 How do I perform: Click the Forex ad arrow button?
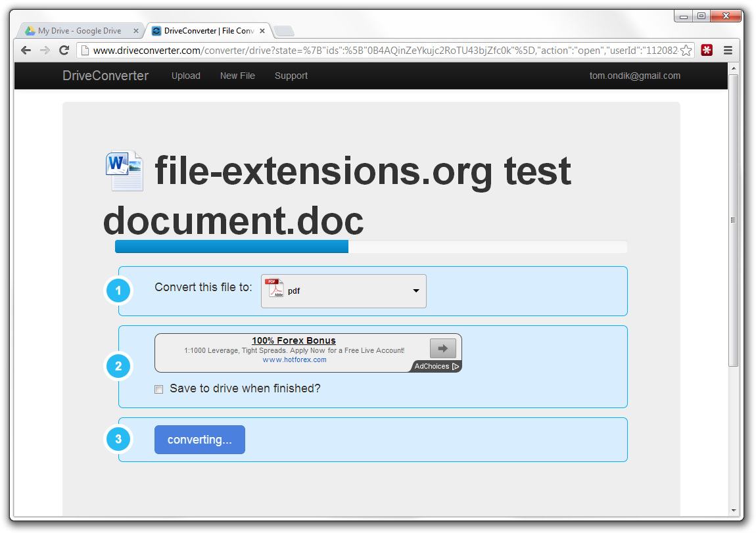click(442, 348)
